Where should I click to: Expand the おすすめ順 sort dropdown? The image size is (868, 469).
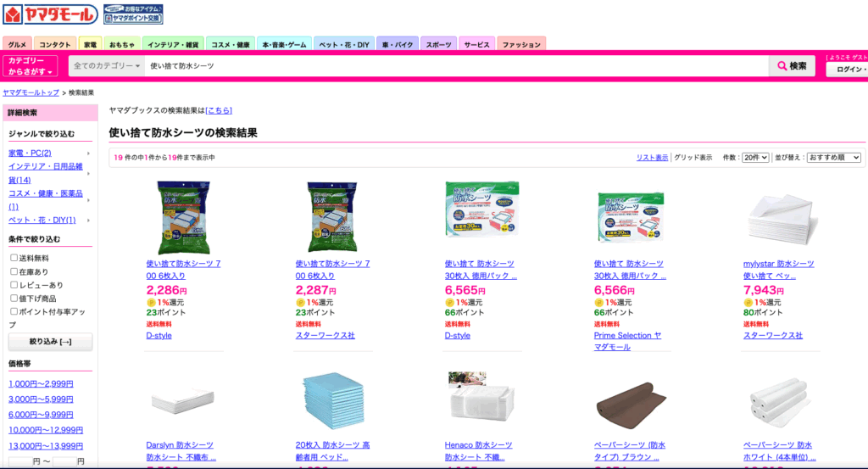[834, 157]
